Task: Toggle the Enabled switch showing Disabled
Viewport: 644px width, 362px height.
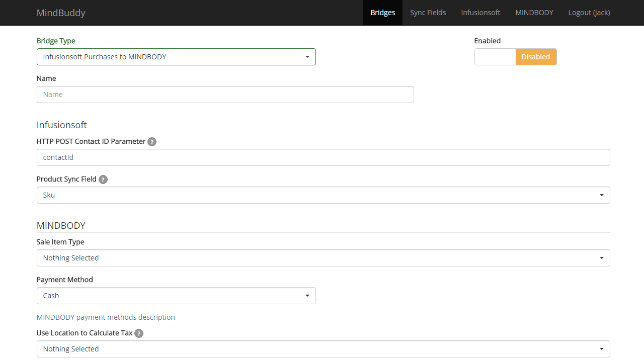Action: point(515,57)
